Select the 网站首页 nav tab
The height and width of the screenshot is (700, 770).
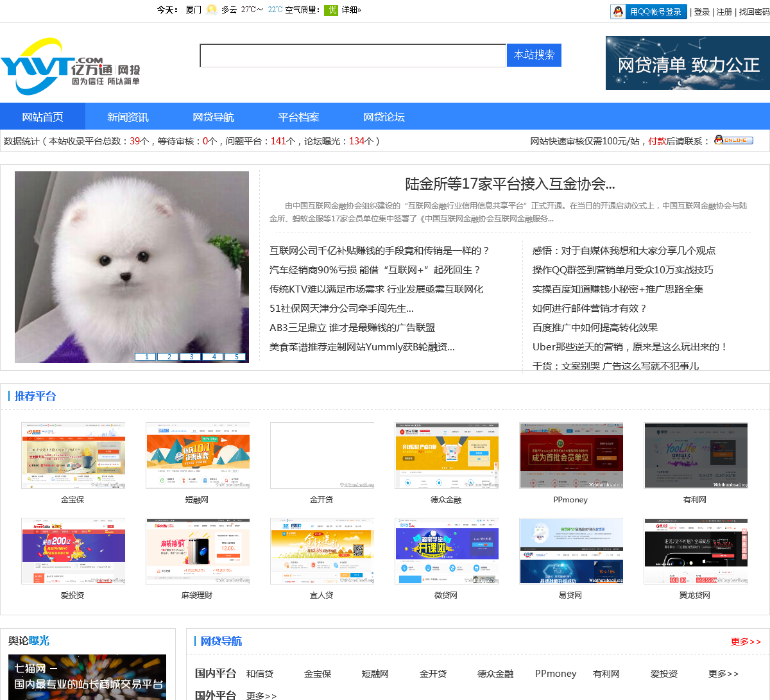[42, 117]
